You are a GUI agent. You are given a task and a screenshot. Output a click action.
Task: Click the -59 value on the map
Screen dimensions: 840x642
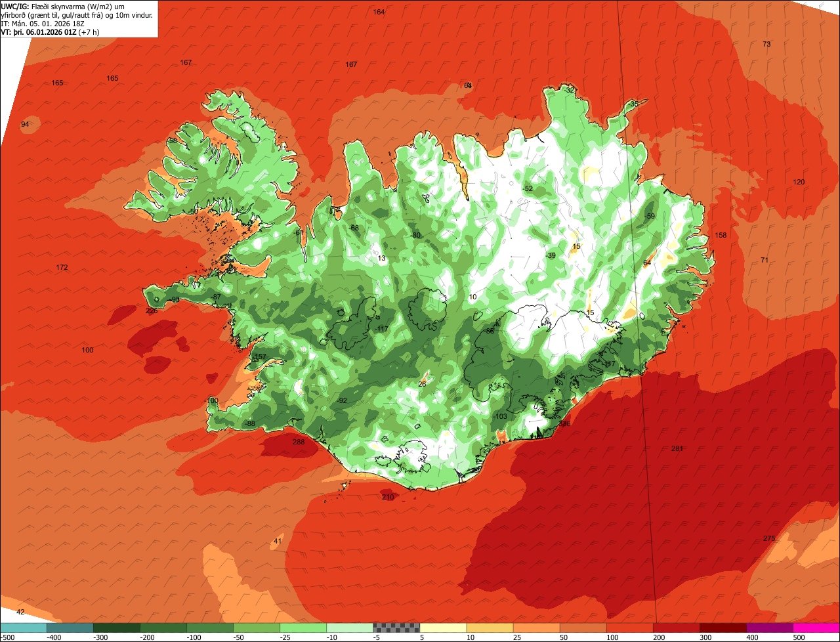[x=650, y=216]
